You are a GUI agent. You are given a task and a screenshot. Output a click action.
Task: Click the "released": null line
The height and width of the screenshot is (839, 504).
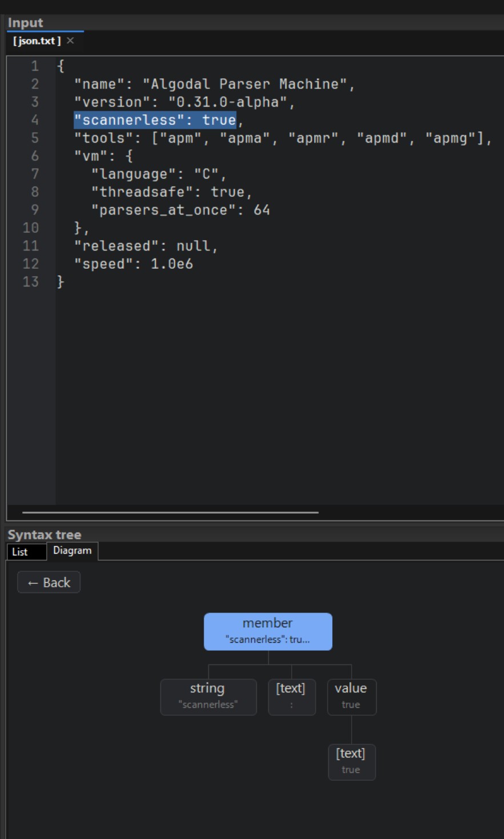tap(146, 246)
